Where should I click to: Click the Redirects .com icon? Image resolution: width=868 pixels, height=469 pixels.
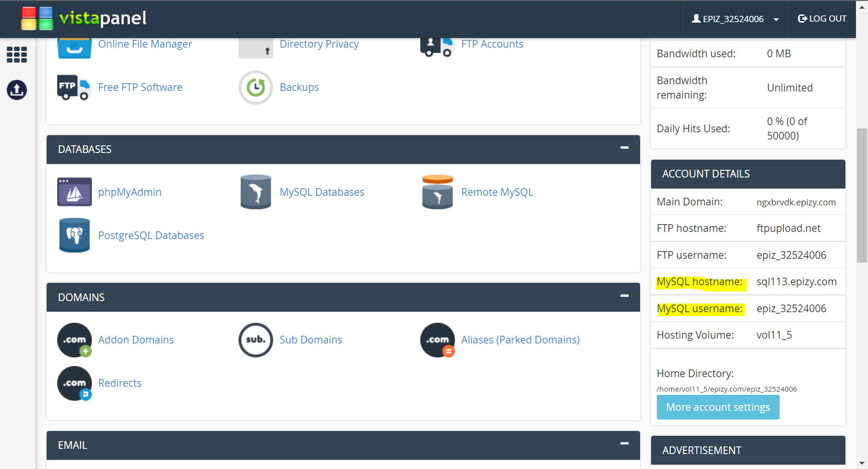(x=75, y=383)
